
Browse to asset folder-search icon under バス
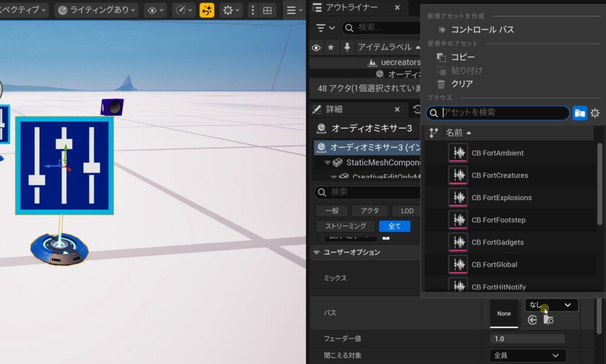[x=549, y=320]
